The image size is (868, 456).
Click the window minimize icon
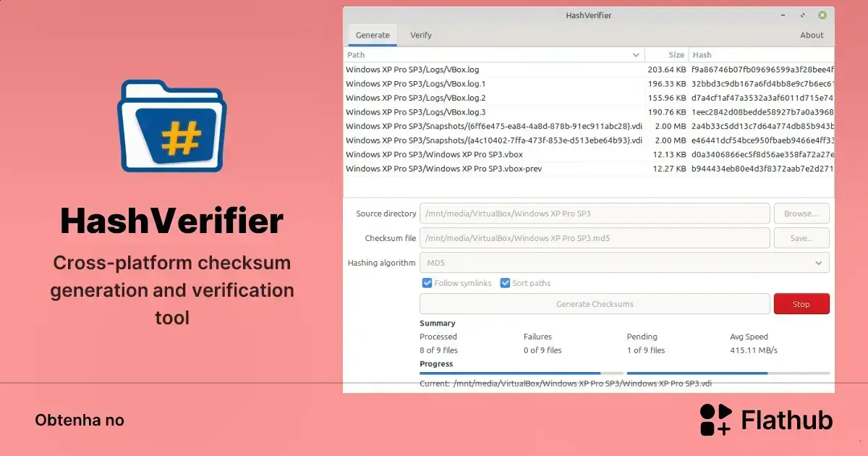point(783,15)
